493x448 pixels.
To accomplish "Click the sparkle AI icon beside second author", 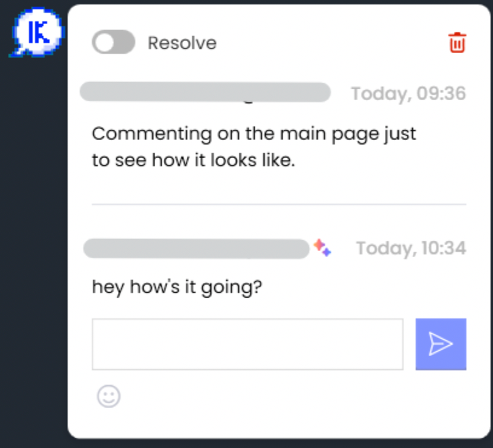I will 322,248.
